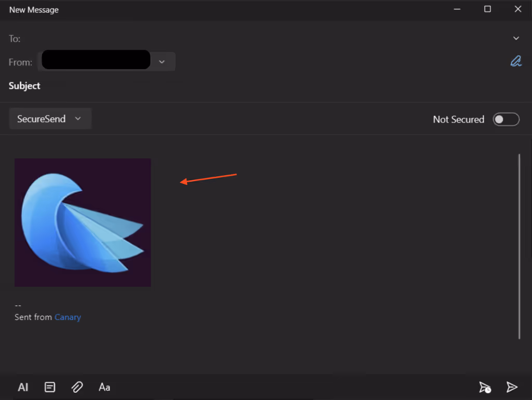Select the Canary bird logo image
This screenshot has width=532, height=400.
83,222
